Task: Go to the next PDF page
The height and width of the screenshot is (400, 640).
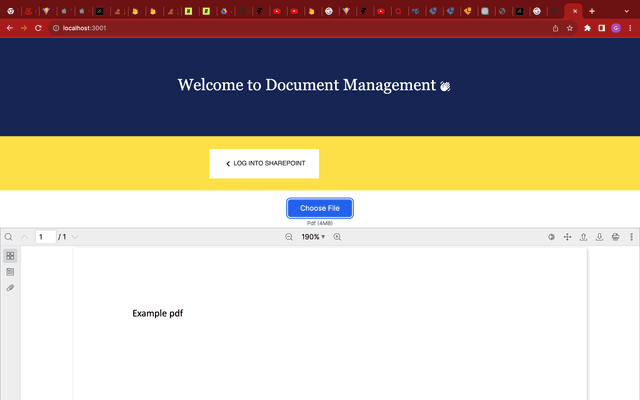Action: click(x=75, y=237)
